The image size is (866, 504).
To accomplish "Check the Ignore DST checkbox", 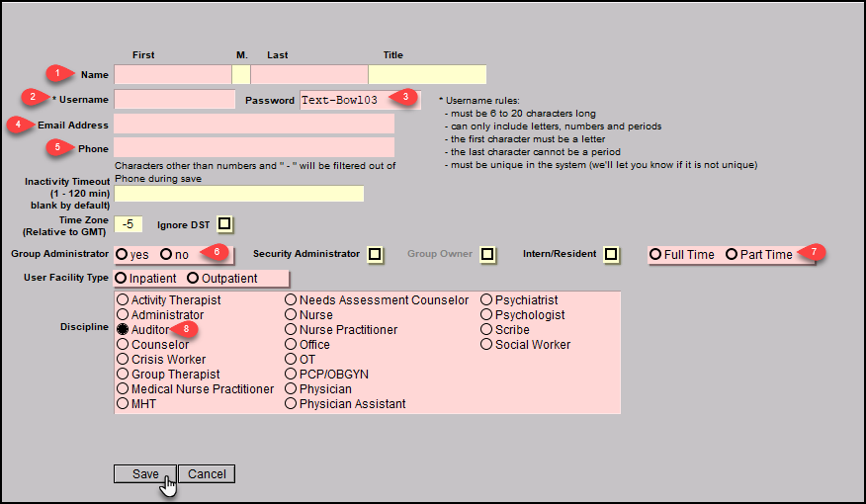I will [225, 224].
